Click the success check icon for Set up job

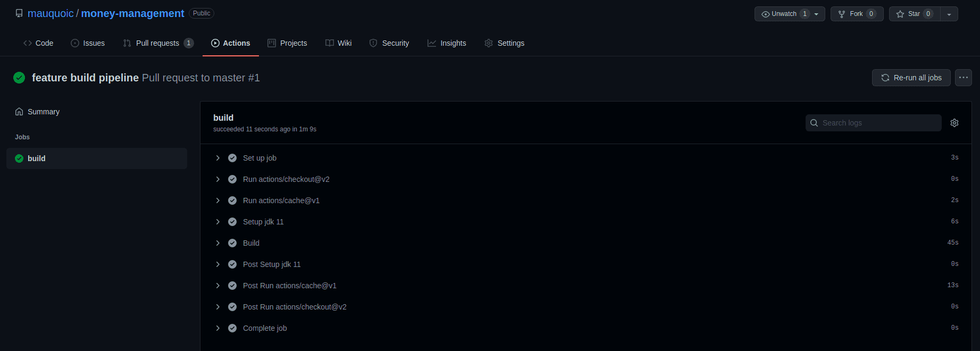pos(232,158)
